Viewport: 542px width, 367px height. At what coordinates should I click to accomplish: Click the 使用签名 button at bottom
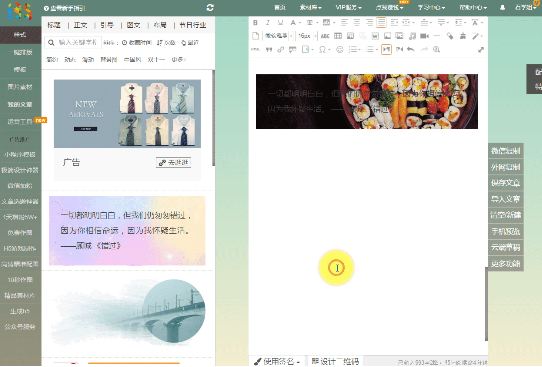click(277, 361)
